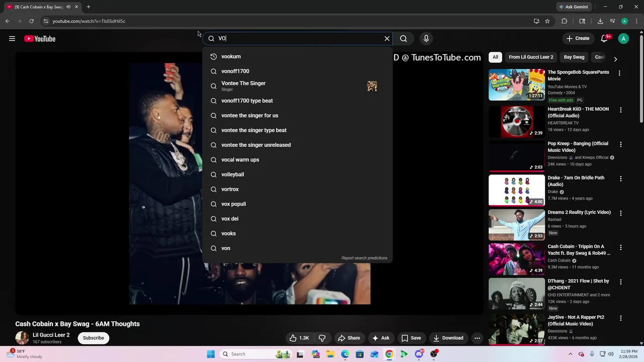Start voice search with the microphone
Viewport: 644px width, 362px height.
click(x=426, y=39)
